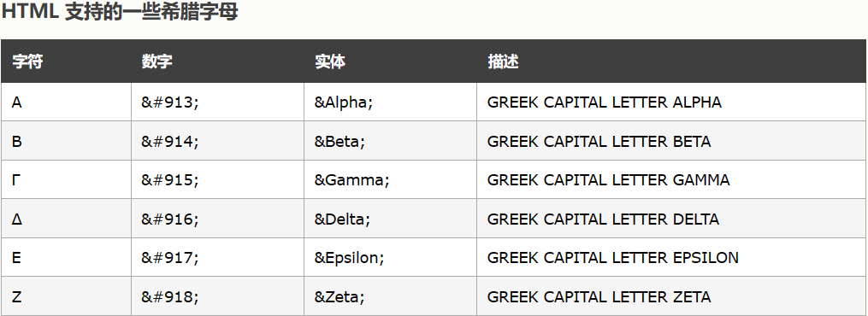This screenshot has width=868, height=316.
Task: Click GREEK CAPITAL LETTER BETA description
Action: pyautogui.click(x=599, y=142)
